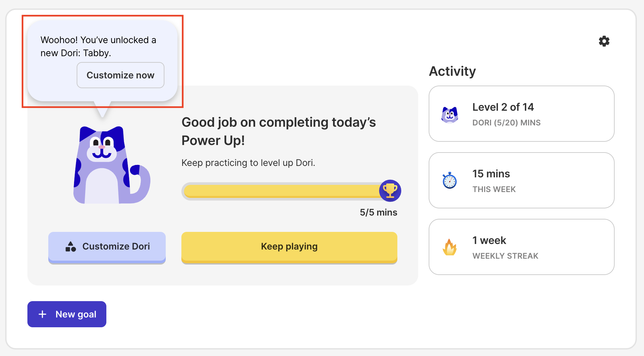Click the Activity heading

(x=452, y=71)
